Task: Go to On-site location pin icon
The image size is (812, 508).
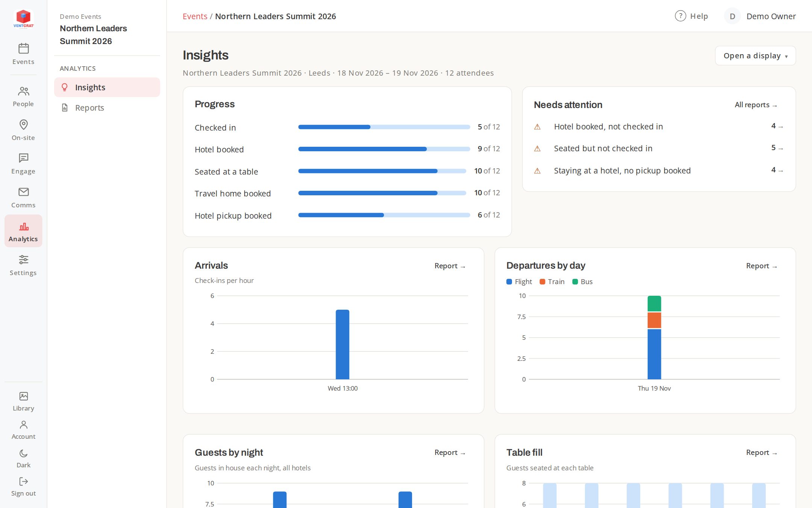Action: [23, 125]
